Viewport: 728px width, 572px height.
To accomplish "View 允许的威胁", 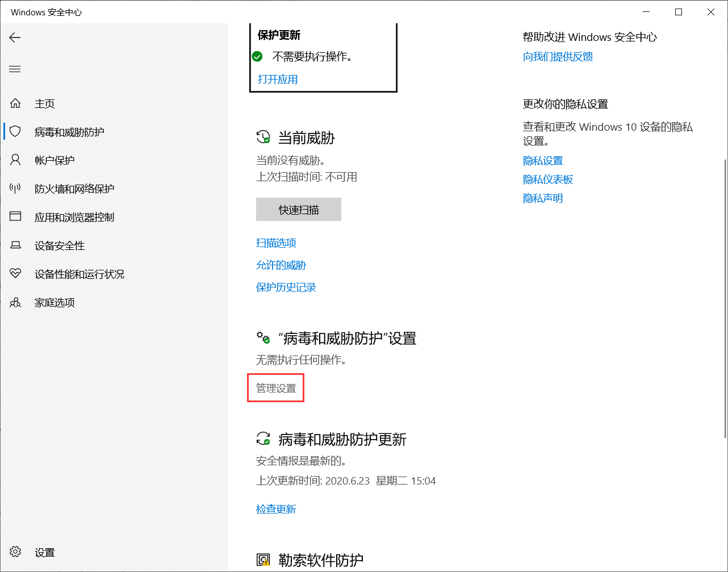I will point(281,265).
